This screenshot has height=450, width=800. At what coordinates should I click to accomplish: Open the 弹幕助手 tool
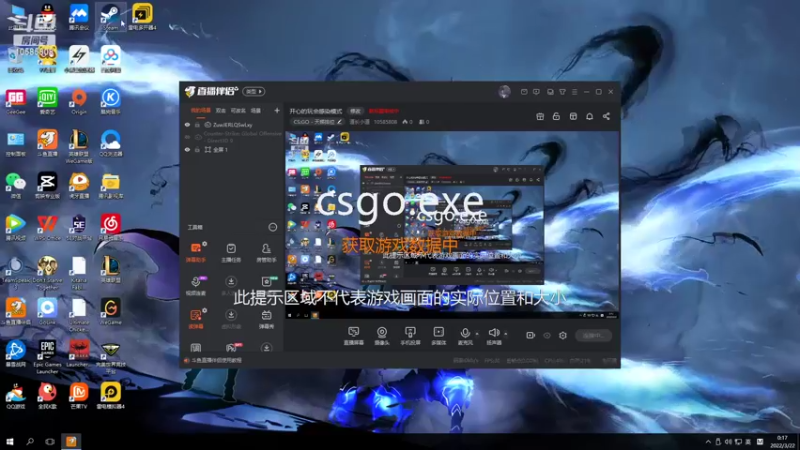[196, 253]
